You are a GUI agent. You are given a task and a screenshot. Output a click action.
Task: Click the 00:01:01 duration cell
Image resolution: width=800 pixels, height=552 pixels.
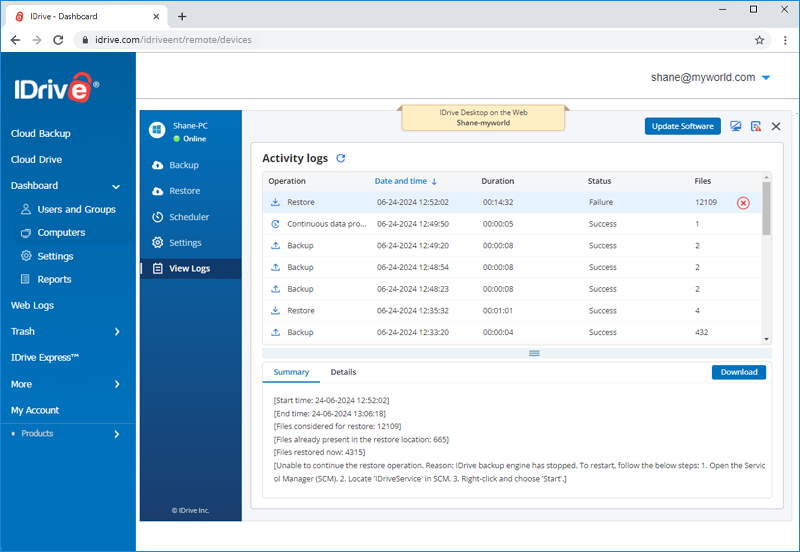497,311
